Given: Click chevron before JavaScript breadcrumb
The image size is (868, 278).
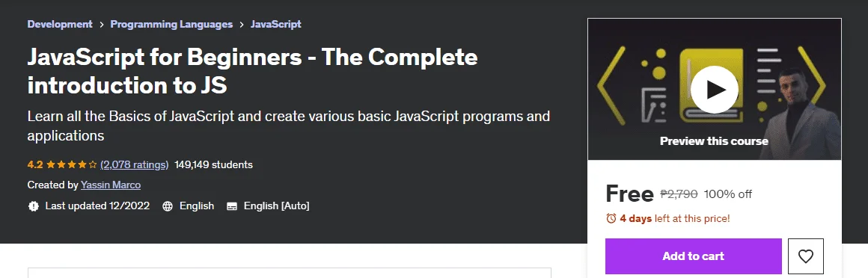Looking at the screenshot, I should [242, 25].
